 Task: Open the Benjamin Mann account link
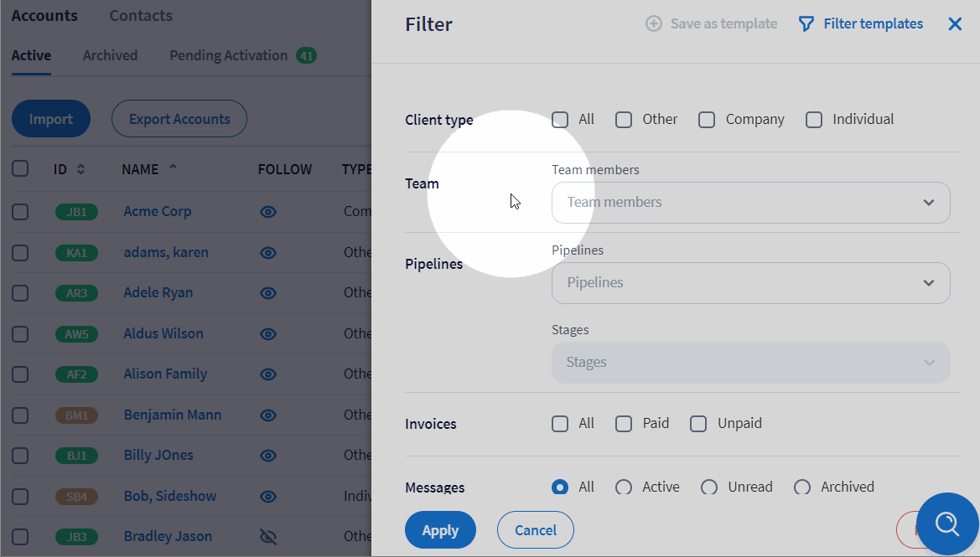tap(173, 415)
